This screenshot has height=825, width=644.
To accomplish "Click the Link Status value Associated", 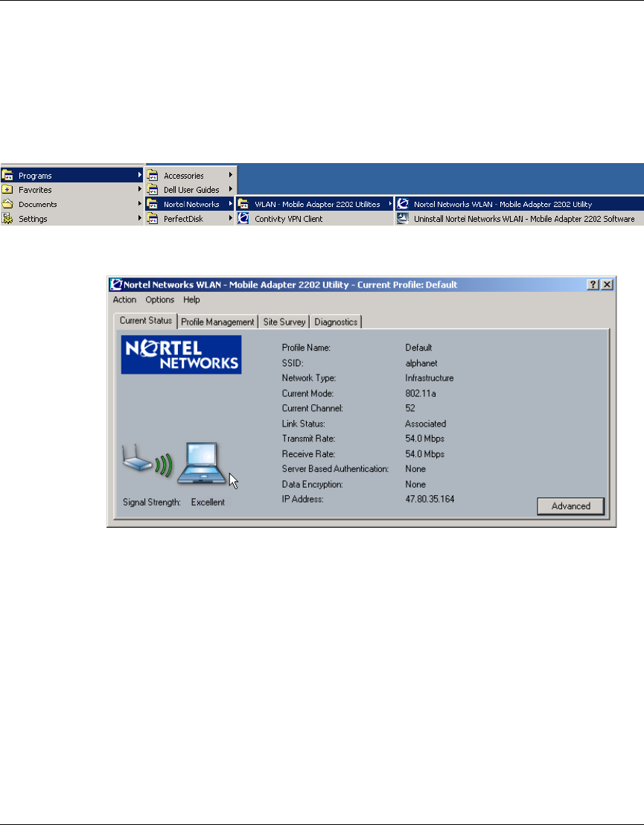I will point(426,424).
